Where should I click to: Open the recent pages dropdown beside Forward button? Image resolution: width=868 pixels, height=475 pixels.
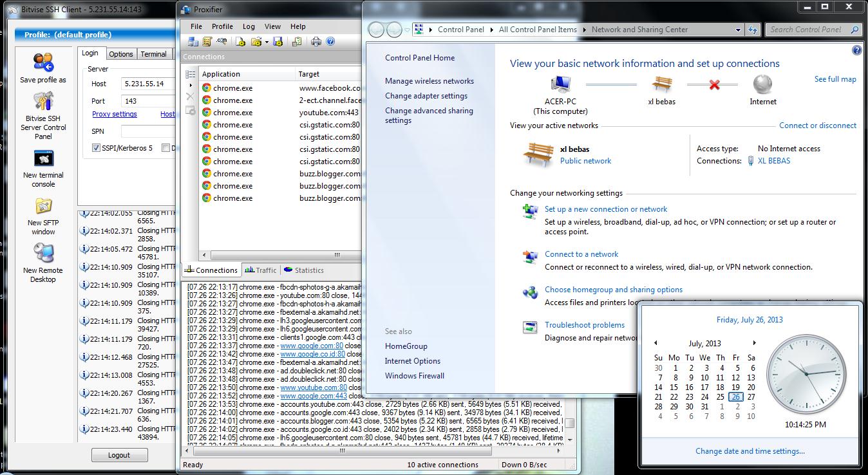pyautogui.click(x=408, y=30)
